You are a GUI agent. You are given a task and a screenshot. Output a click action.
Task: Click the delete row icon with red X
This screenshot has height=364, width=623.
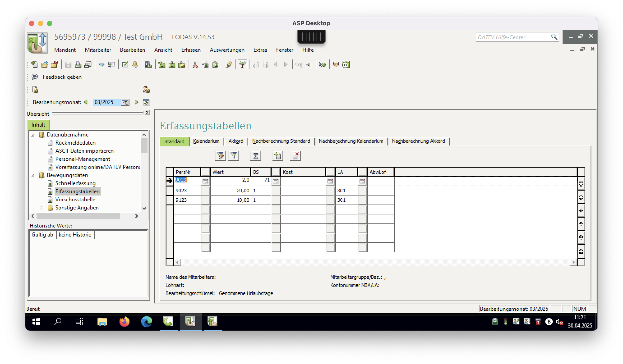click(x=295, y=156)
